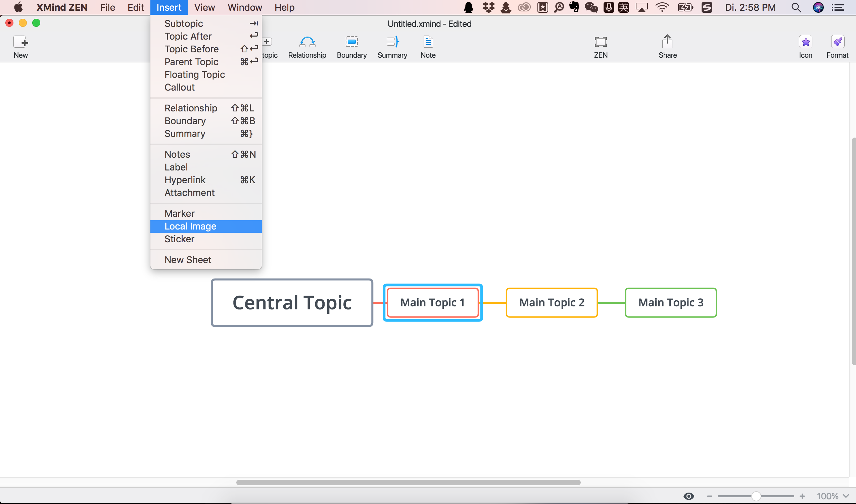
Task: Adjust the zoom slider handle
Action: [756, 496]
